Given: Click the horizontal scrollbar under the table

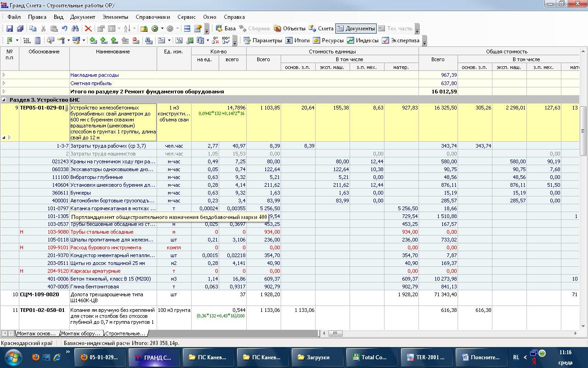Looking at the screenshot, I should coord(450,333).
